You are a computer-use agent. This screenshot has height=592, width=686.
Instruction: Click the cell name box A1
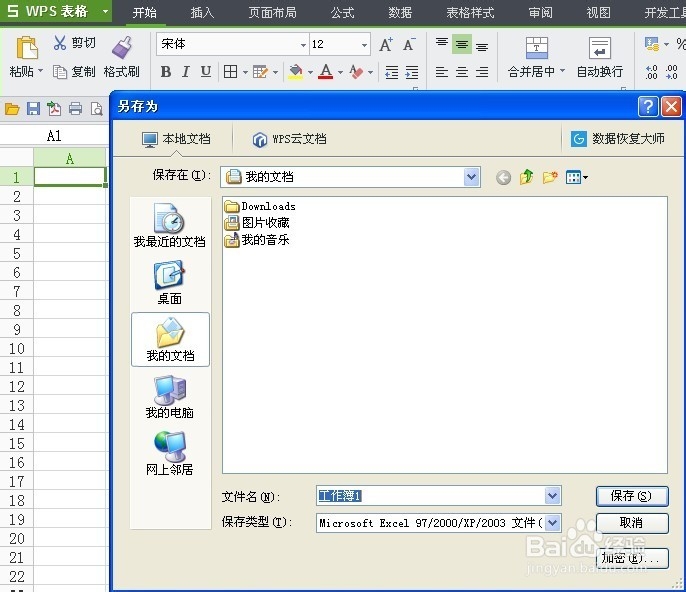coord(54,136)
